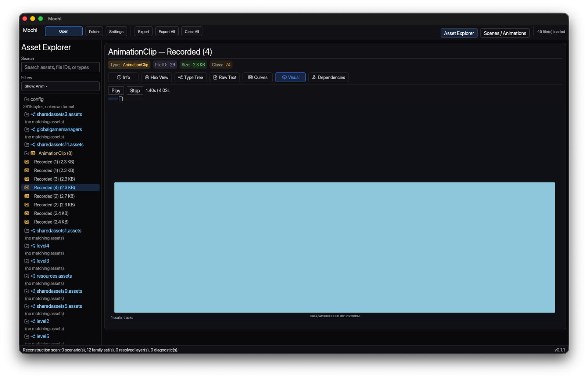
Task: Click the node-tree icon beside level3
Action: coord(33,261)
